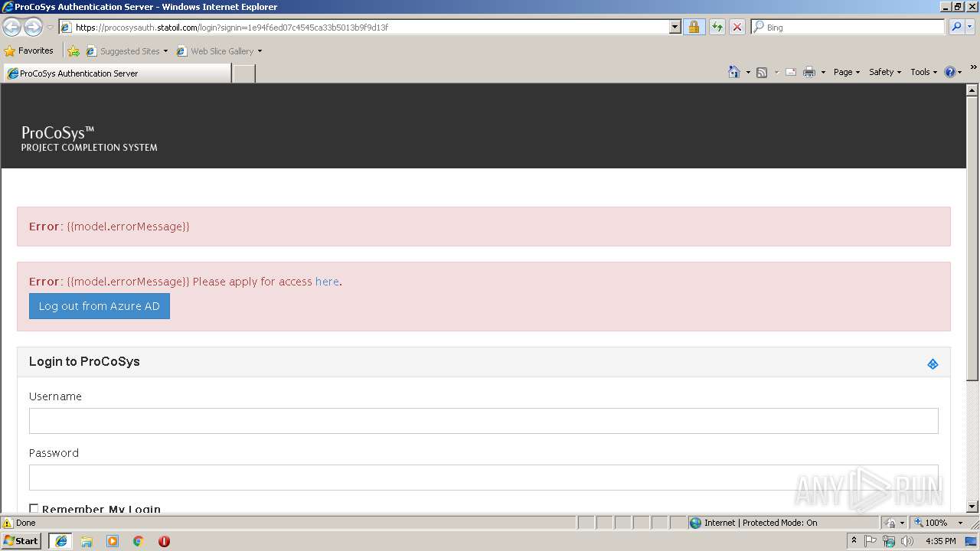Open Internet Explorer from taskbar
The height and width of the screenshot is (551, 980).
point(60,541)
